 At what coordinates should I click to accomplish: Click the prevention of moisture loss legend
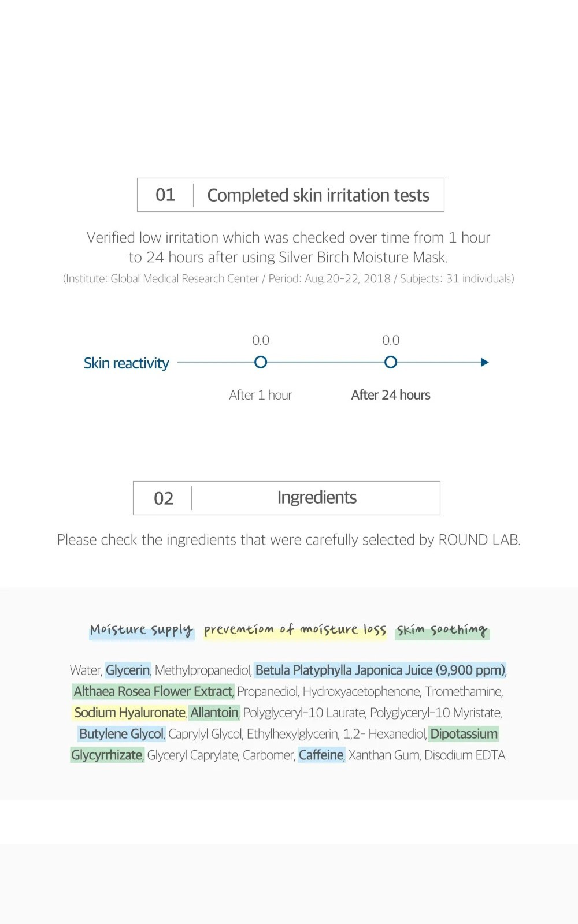(x=295, y=629)
